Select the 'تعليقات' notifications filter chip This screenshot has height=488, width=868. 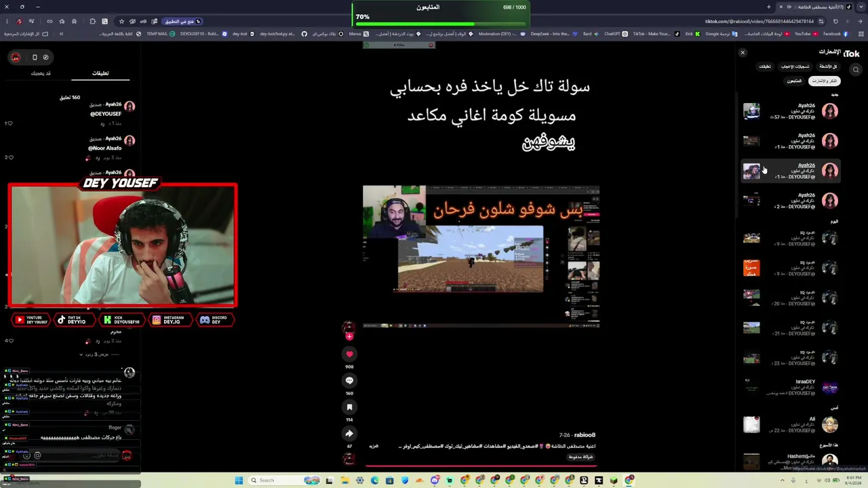765,66
